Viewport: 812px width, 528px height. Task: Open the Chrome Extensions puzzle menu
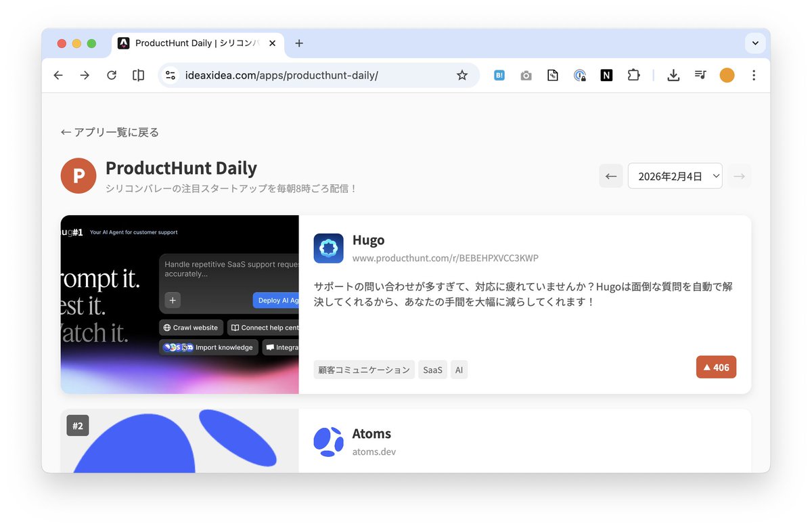(x=633, y=75)
